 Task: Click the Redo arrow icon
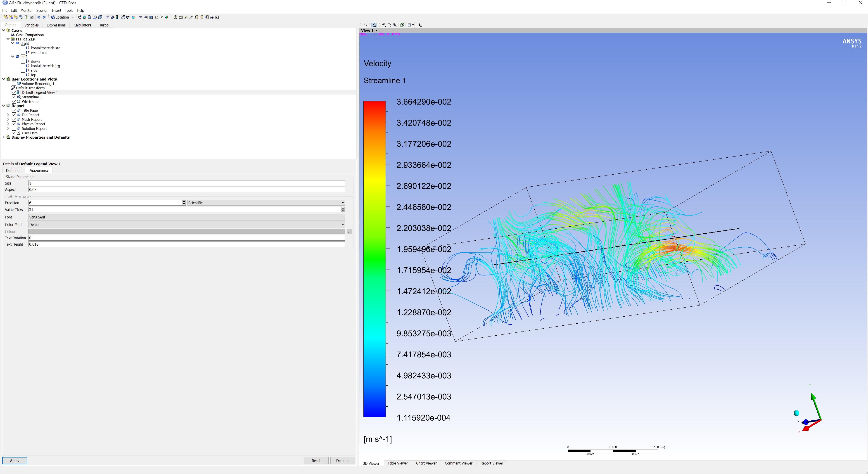click(44, 17)
